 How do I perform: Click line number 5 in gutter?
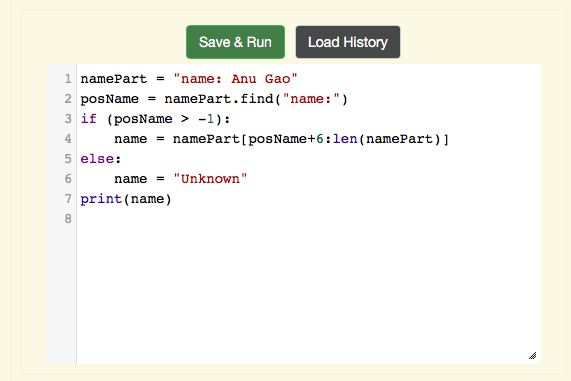68,159
